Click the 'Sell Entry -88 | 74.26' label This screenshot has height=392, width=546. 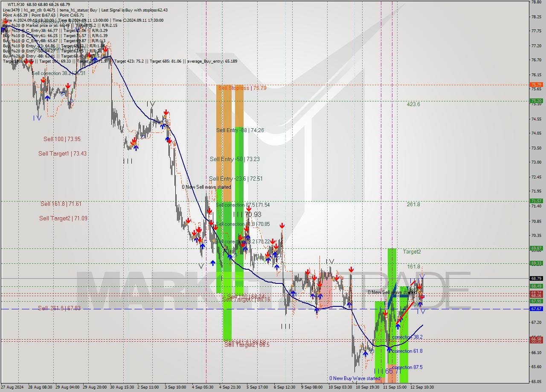tap(240, 130)
